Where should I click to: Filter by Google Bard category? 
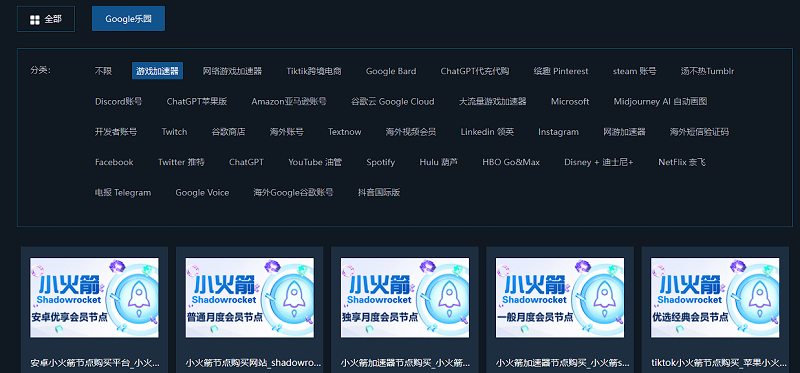(391, 71)
